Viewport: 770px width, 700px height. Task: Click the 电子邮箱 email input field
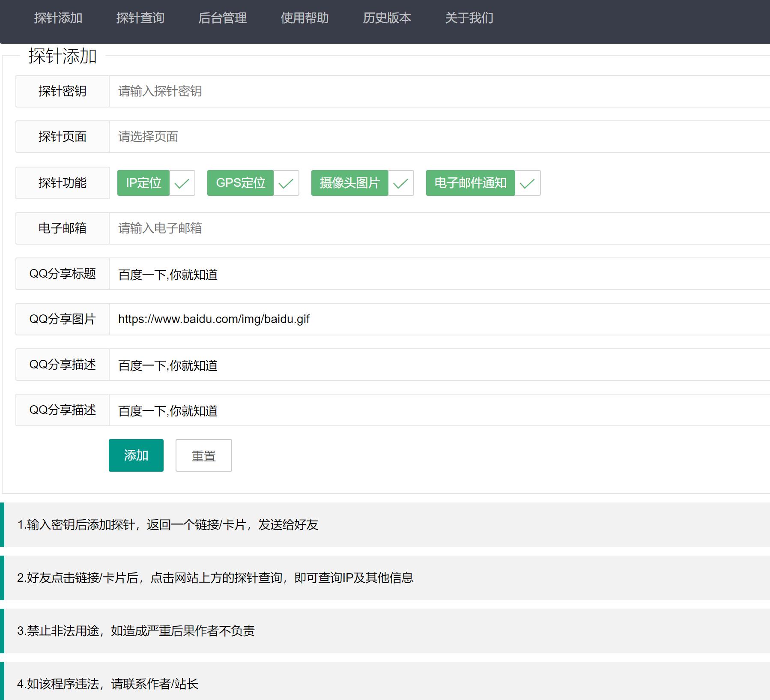coord(300,228)
